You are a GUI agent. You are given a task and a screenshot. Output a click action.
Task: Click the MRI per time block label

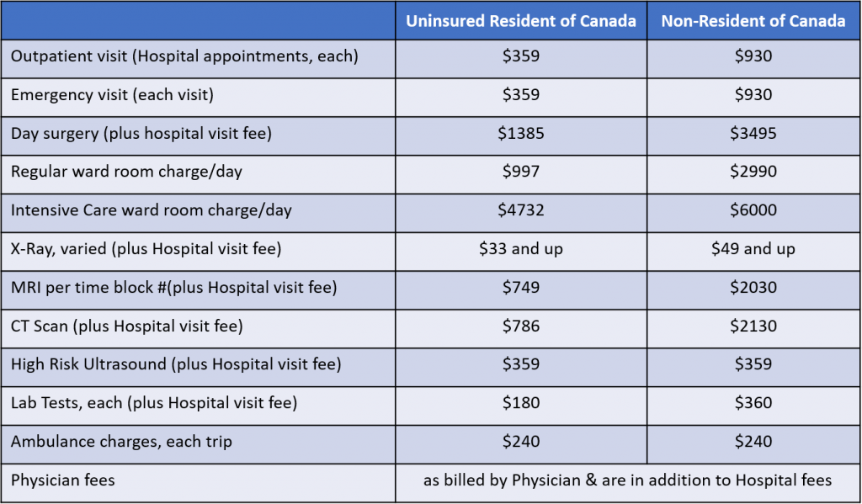click(173, 288)
